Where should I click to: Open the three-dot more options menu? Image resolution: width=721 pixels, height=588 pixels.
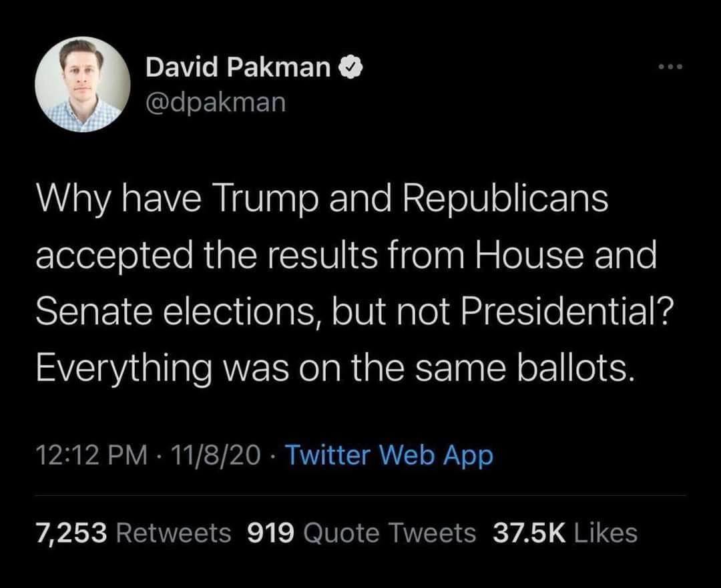click(670, 67)
